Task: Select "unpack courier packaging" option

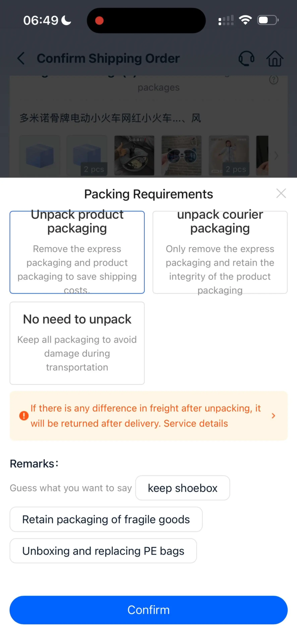Action: tap(220, 252)
